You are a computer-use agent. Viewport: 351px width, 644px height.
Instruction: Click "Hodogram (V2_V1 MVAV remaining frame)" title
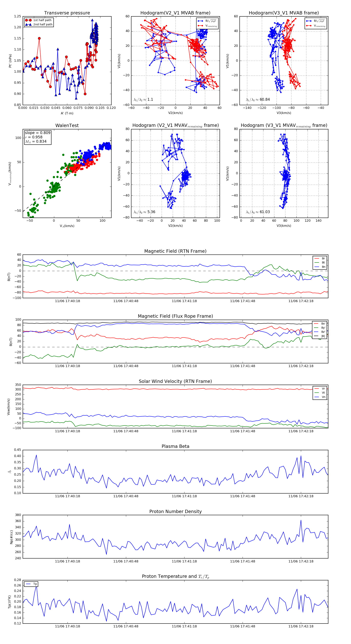click(x=175, y=125)
